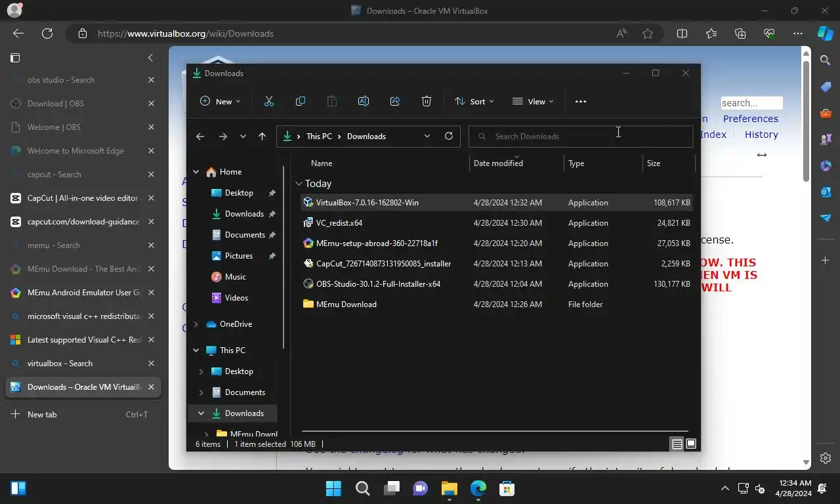Click the Copy icon in Explorer toolbar
Viewport: 840px width, 504px height.
(x=300, y=101)
